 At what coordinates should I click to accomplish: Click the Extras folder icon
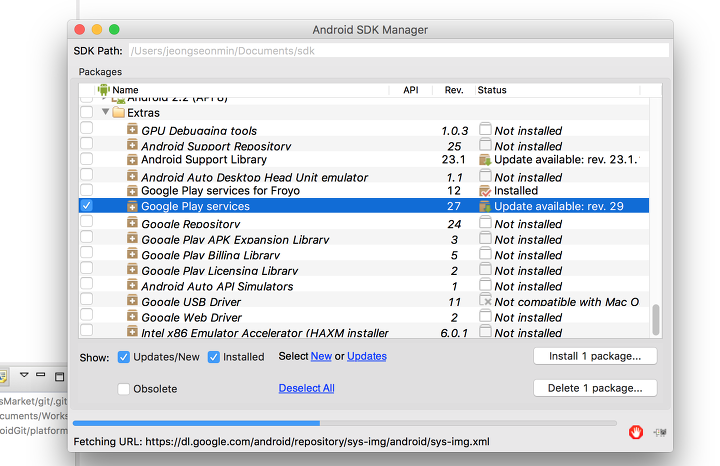coord(118,112)
